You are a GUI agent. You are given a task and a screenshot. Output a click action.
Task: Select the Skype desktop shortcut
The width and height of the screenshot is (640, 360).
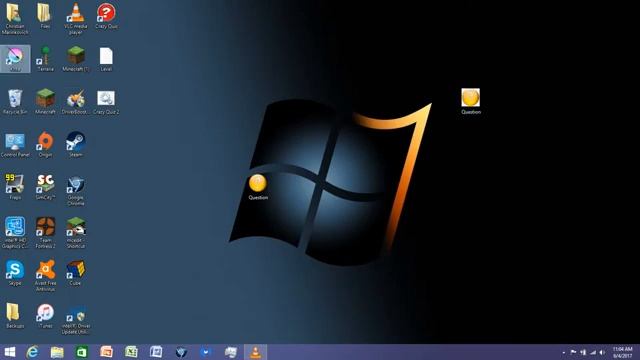15,273
